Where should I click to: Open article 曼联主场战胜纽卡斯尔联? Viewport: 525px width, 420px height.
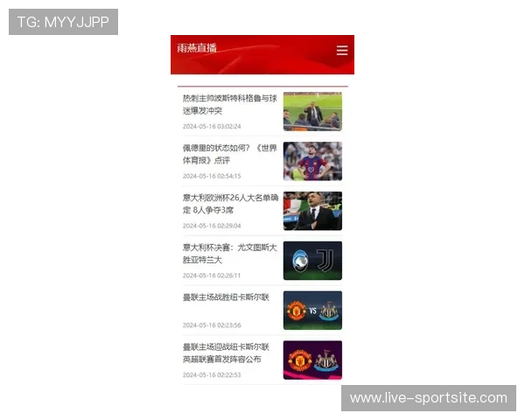point(226,297)
